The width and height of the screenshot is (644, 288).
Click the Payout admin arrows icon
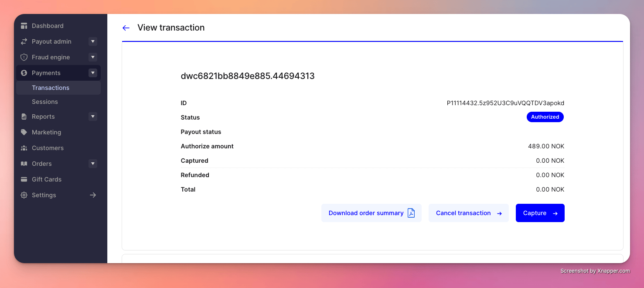point(24,41)
